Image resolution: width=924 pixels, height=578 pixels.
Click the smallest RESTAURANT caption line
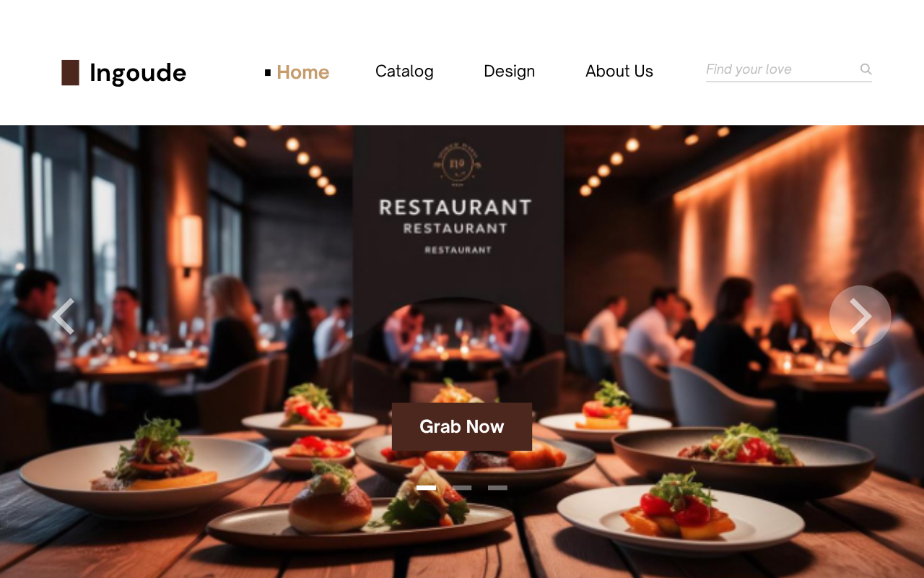458,250
